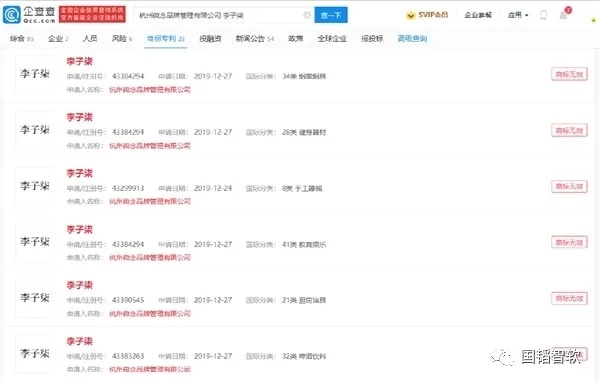Open the 企业套餐 link

[x=478, y=15]
